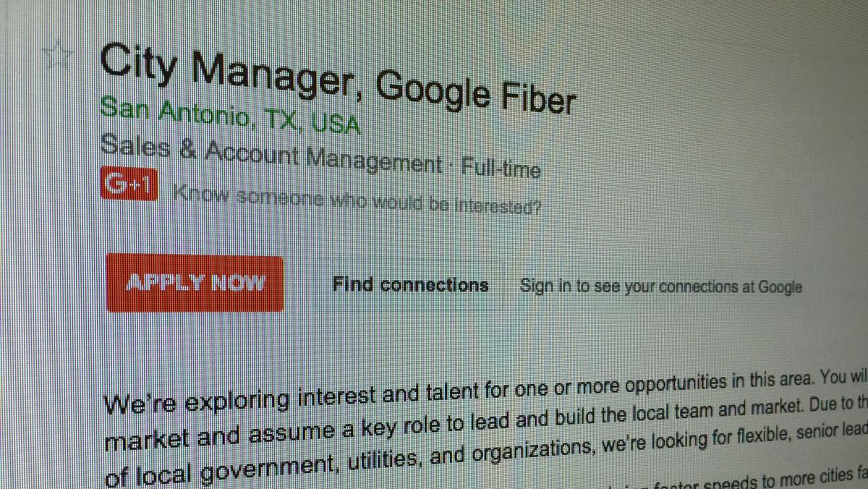Open the San Antonio, TX, USA location link
Screen dimensions: 868x489
230,118
